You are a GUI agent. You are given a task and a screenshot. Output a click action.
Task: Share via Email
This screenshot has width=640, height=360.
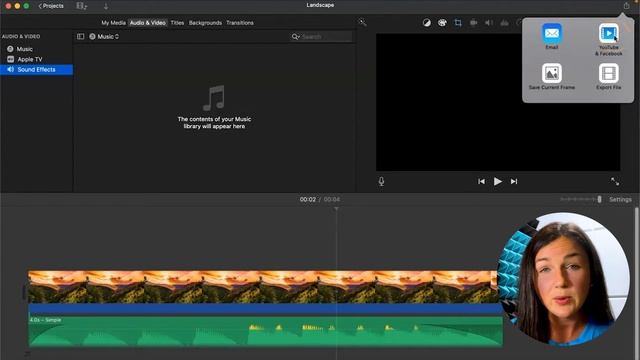click(552, 37)
